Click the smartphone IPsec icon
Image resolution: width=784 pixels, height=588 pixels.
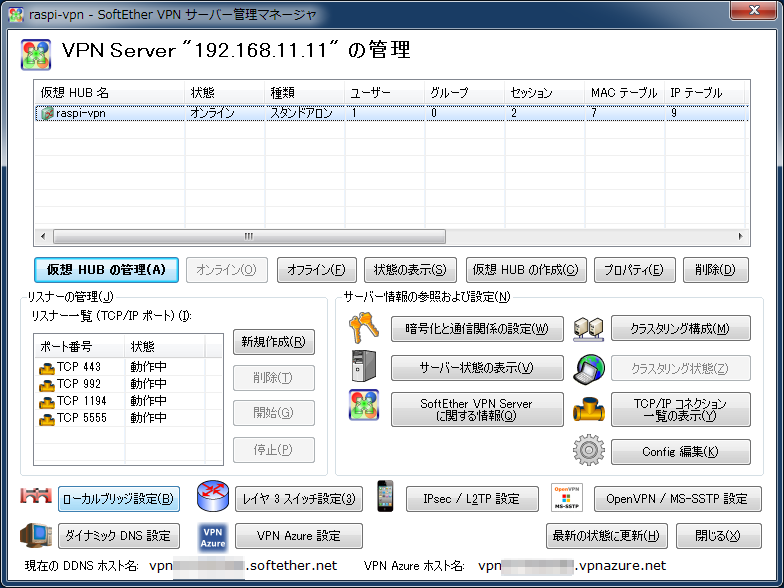point(385,496)
